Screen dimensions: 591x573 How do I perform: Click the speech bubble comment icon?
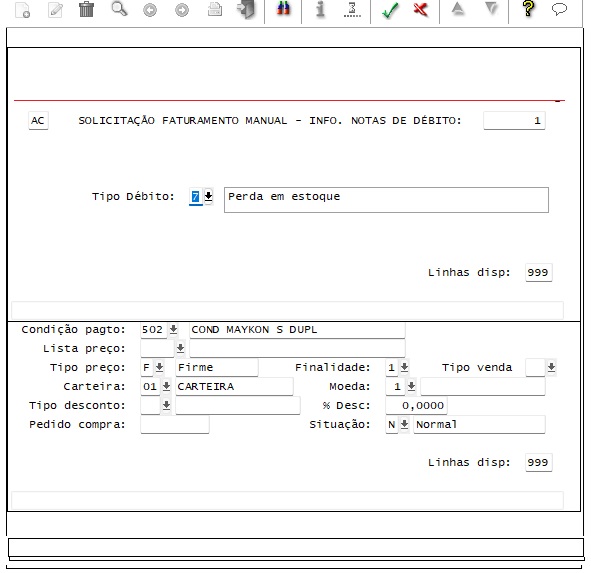coord(559,9)
